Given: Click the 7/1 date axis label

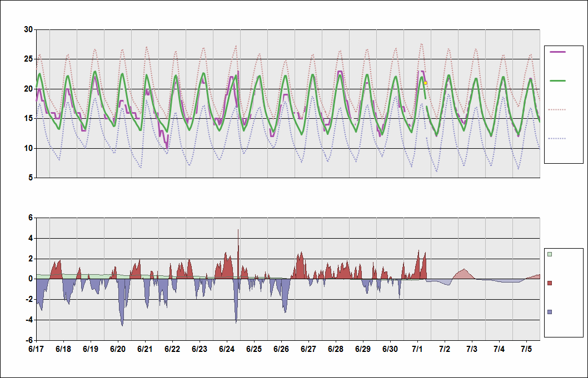Looking at the screenshot, I should 417,349.
